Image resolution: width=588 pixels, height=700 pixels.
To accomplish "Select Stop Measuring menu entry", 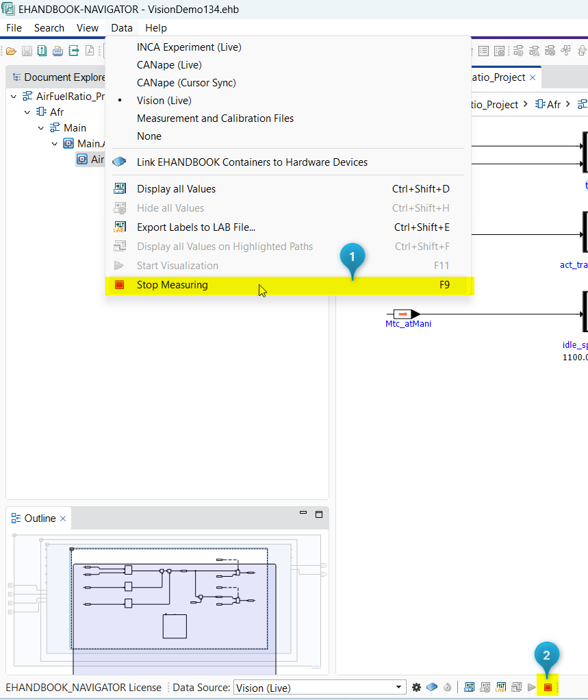I will click(x=172, y=285).
